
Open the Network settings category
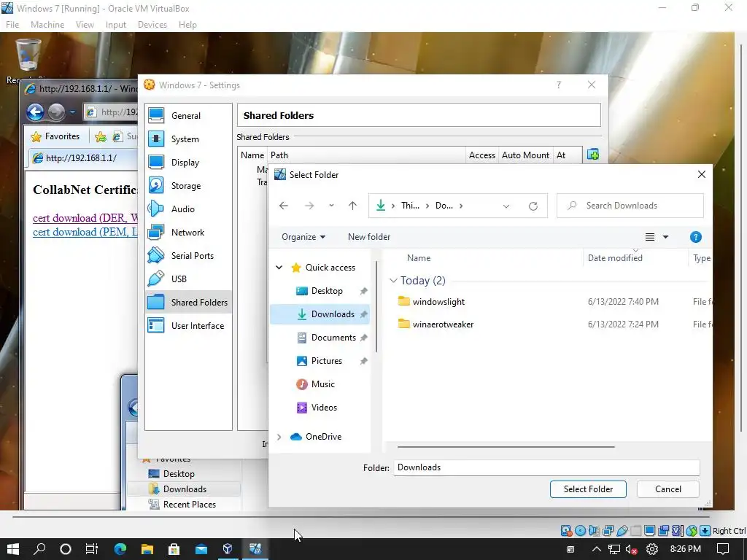pos(187,233)
